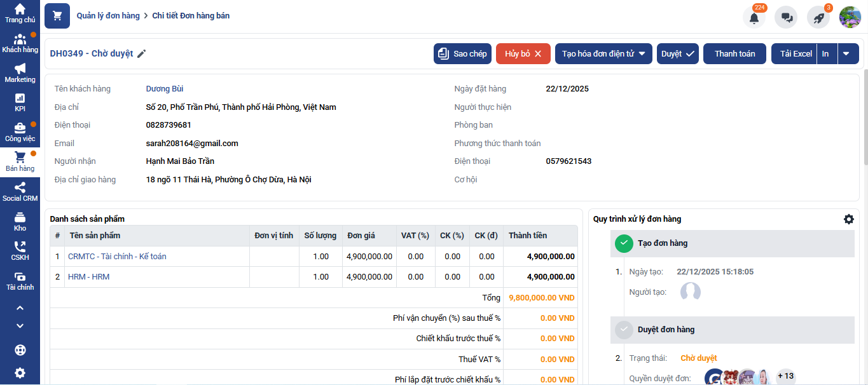Open settings gear at sidebar bottom
Image resolution: width=868 pixels, height=385 pixels.
click(x=20, y=373)
